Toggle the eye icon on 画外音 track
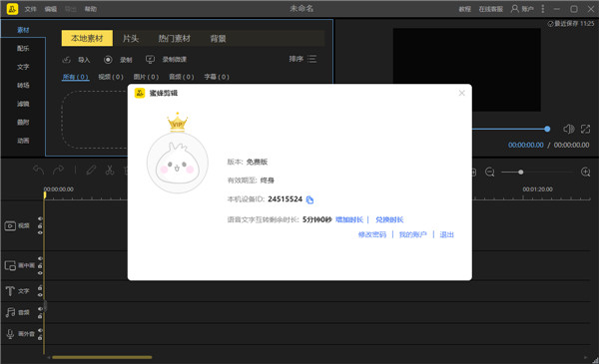 [40, 330]
